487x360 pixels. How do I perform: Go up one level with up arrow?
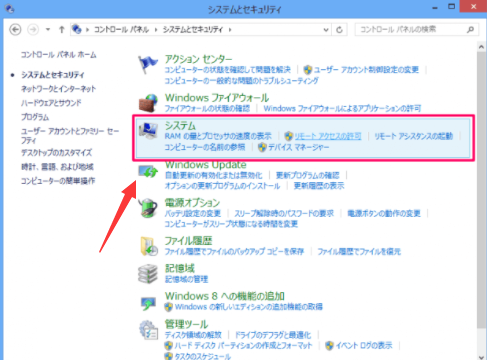(x=61, y=30)
